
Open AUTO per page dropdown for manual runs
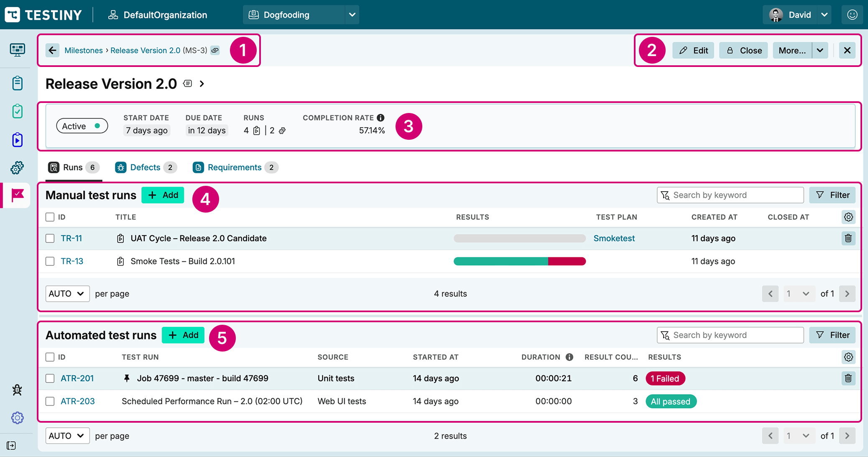point(67,294)
